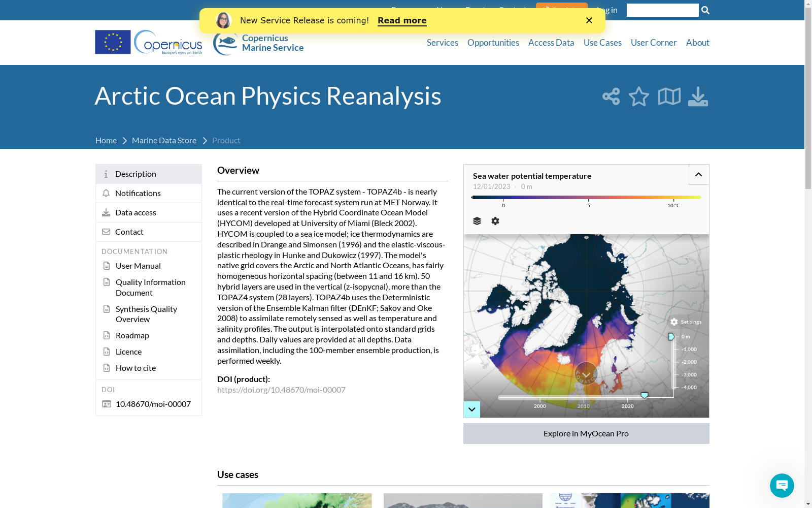Click the 10.48670/moi-00007 DOI sidebar entry
This screenshot has height=508, width=812.
pyautogui.click(x=153, y=404)
